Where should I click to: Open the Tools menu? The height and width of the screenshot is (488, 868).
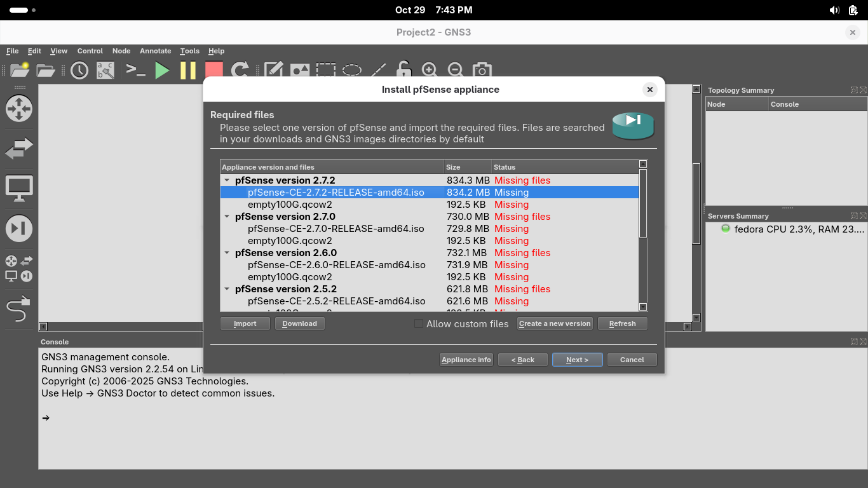[x=189, y=51]
